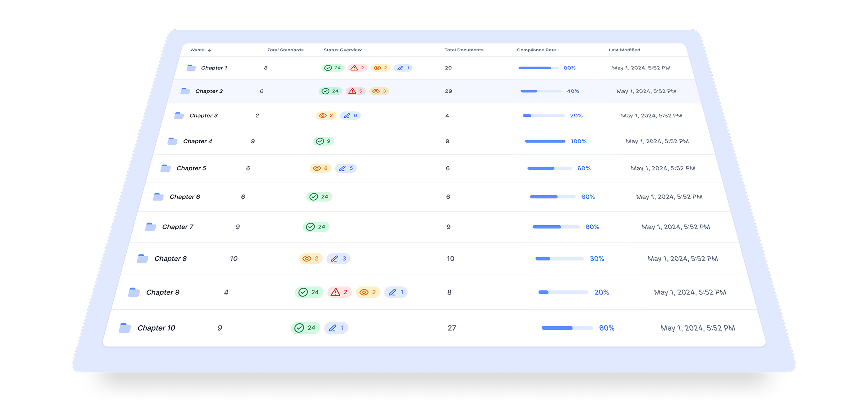This screenshot has height=404, width=868.
Task: Click the Total Standards column header
Action: pyautogui.click(x=285, y=50)
